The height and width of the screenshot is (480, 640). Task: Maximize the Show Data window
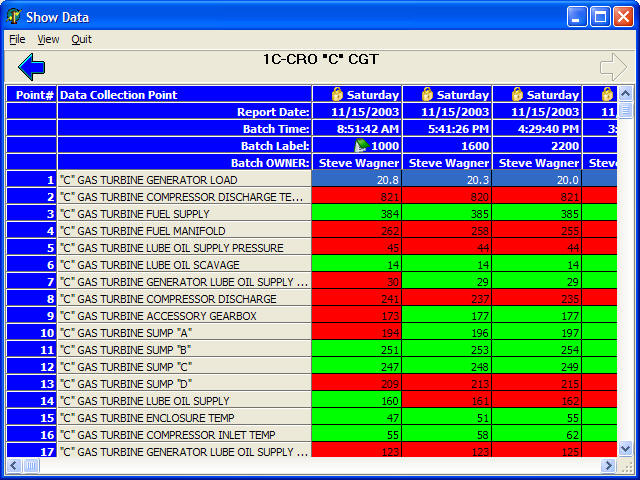pos(600,17)
